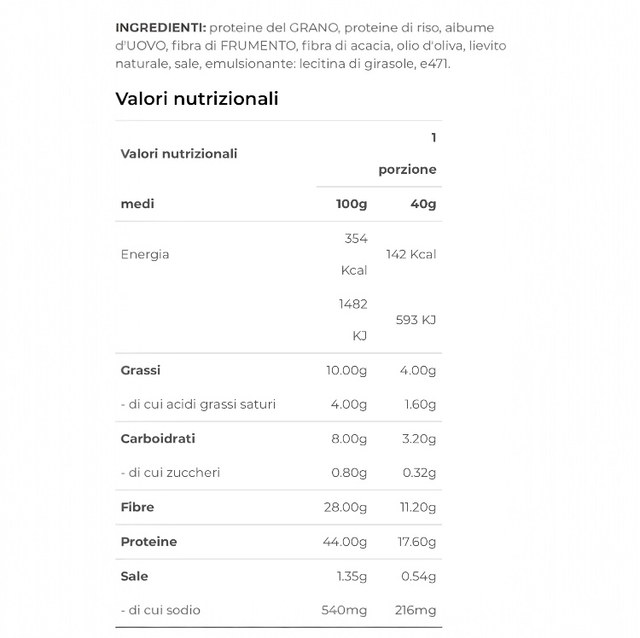The height and width of the screenshot is (638, 640).
Task: Select the 'Fibre' row label
Action: pyautogui.click(x=138, y=507)
